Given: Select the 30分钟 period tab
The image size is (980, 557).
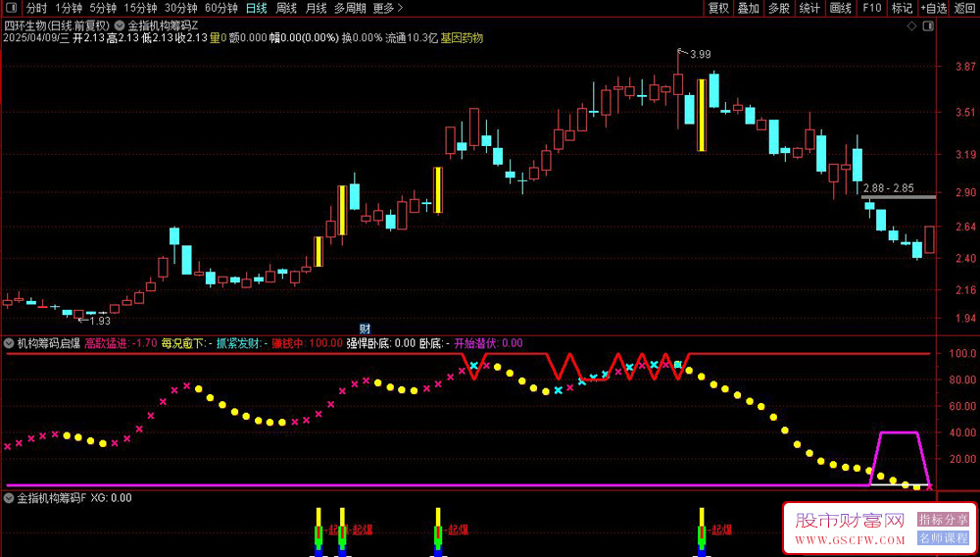Looking at the screenshot, I should pyautogui.click(x=180, y=8).
